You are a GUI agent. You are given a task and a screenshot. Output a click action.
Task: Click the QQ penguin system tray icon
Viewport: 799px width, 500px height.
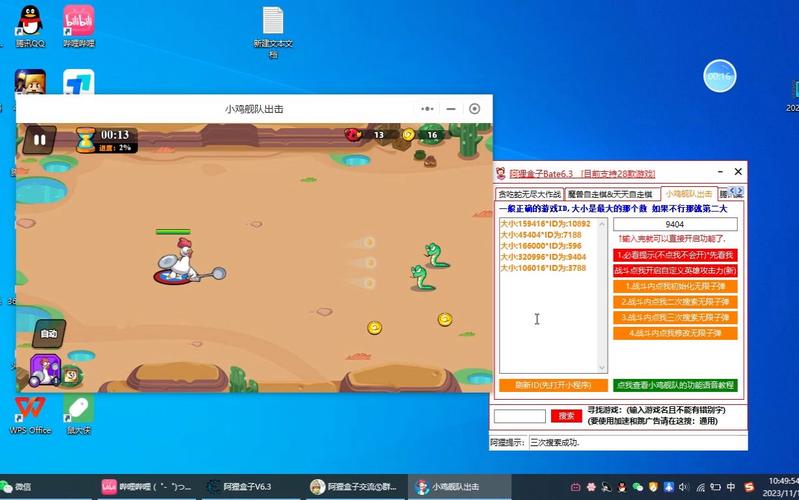pyautogui.click(x=622, y=487)
